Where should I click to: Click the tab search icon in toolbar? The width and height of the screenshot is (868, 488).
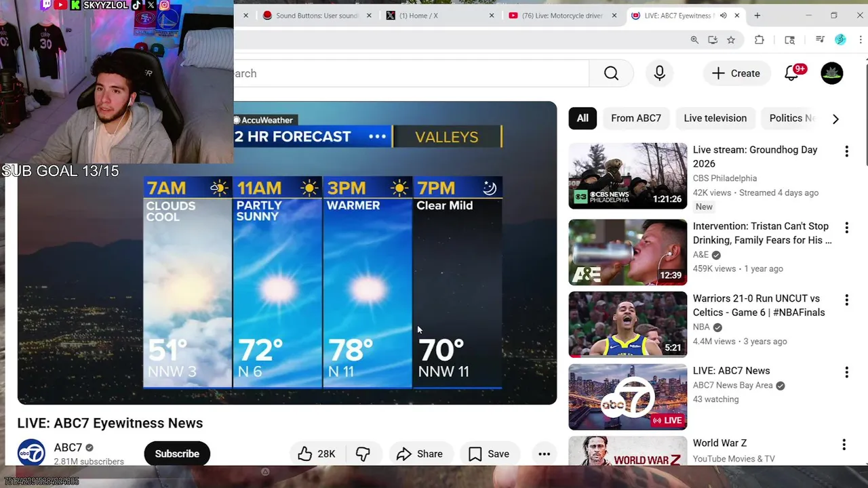(790, 40)
